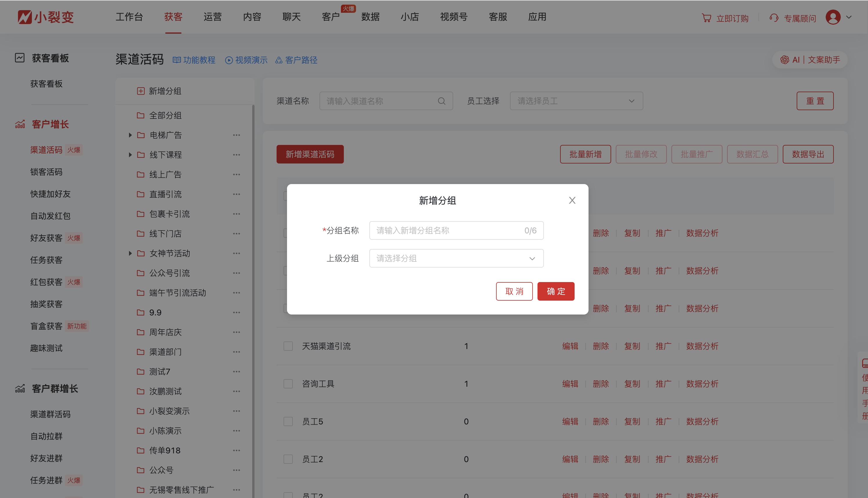Click the AI 文案助手 icon
The height and width of the screenshot is (498, 868).
pos(785,60)
